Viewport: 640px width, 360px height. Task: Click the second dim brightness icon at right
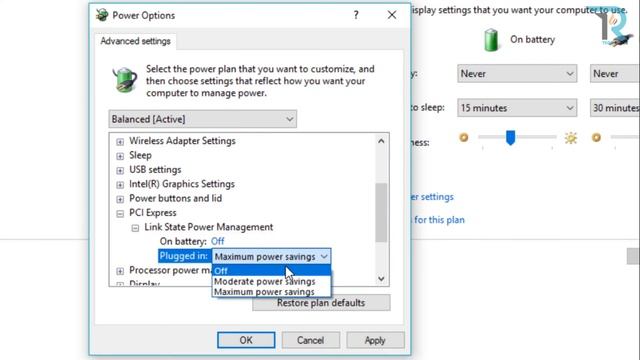click(596, 138)
